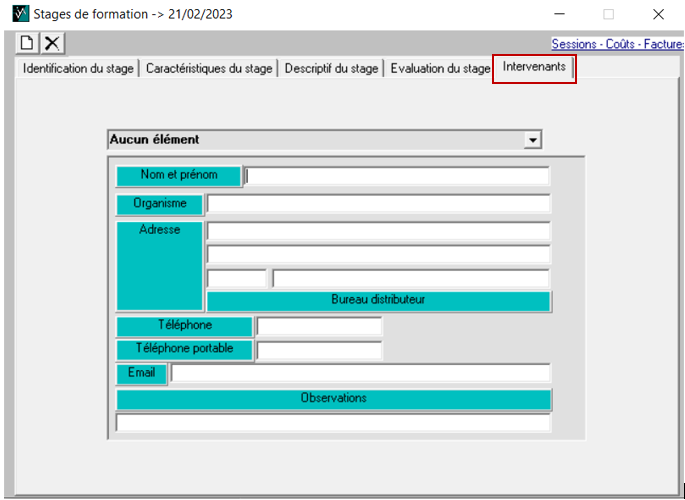Click the first Adresse line field
685x500 pixels.
(378, 231)
